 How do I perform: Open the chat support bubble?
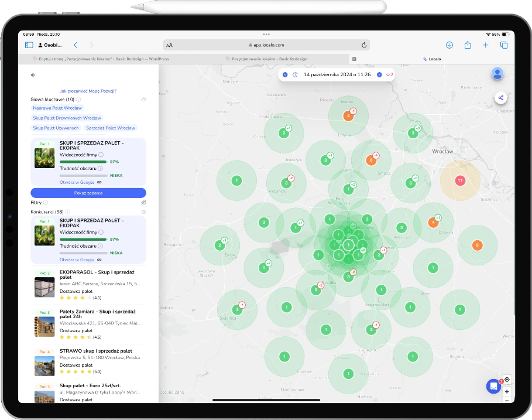click(493, 385)
